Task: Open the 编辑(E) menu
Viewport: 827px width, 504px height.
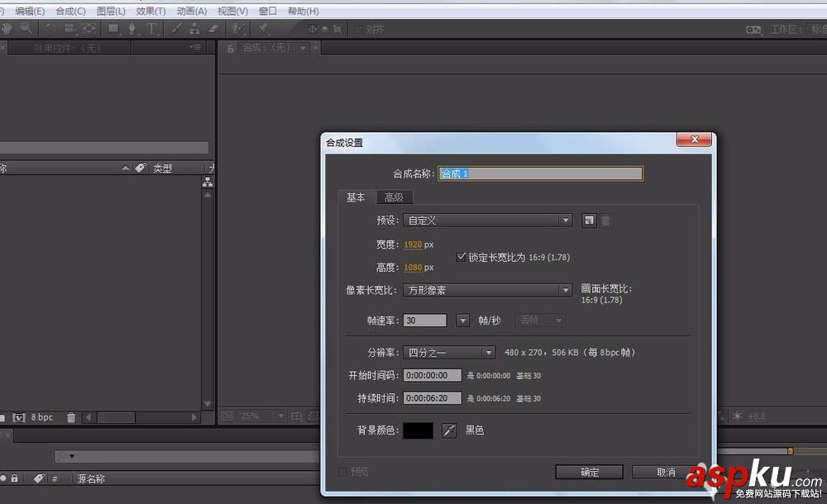Action: (x=30, y=11)
